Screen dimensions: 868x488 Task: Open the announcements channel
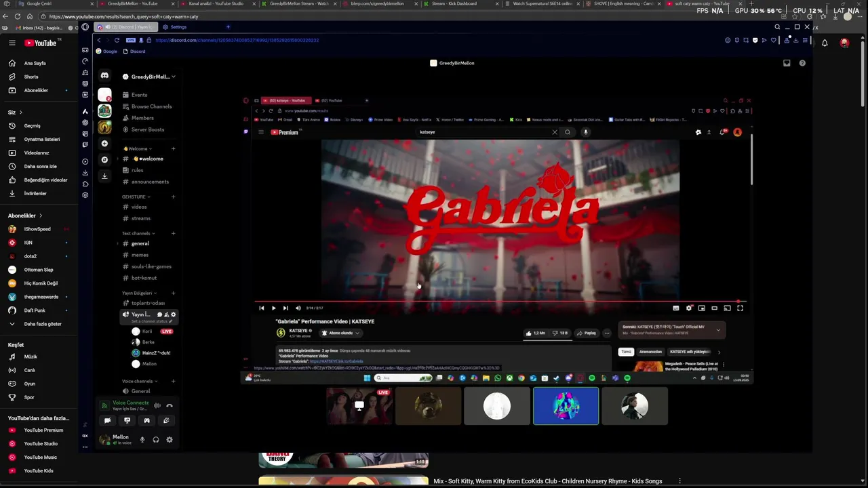pos(147,182)
